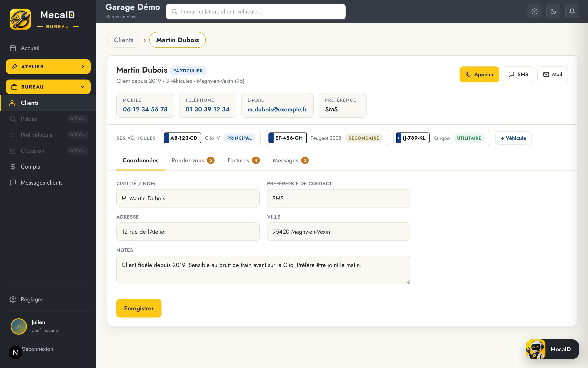The image size is (588, 368).
Task: Click the Prêt véhicule car icon
Action: point(13,135)
